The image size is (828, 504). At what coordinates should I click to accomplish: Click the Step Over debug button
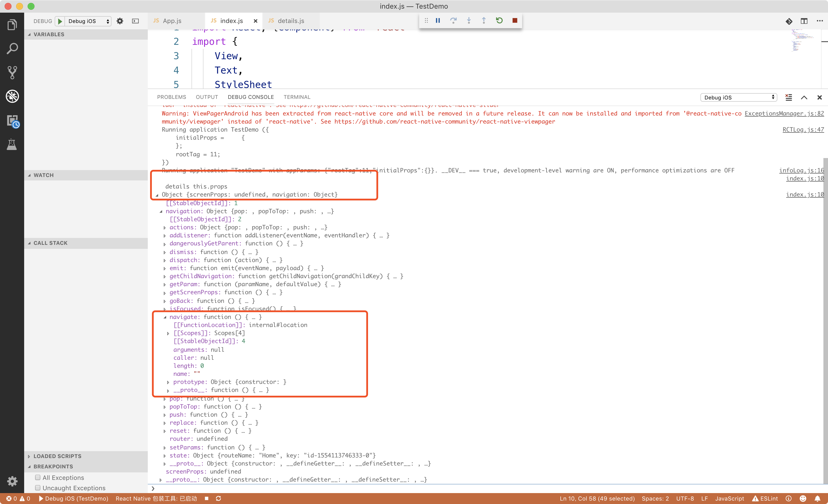453,21
